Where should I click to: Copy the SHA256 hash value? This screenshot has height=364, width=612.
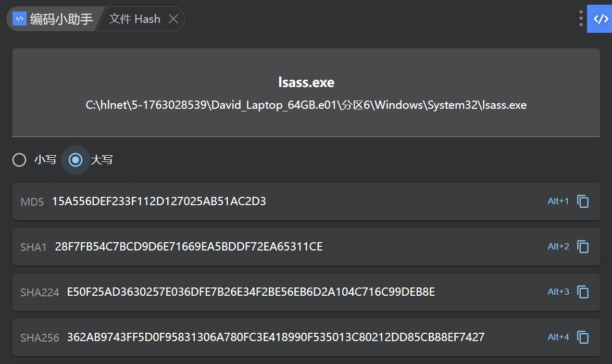[583, 337]
